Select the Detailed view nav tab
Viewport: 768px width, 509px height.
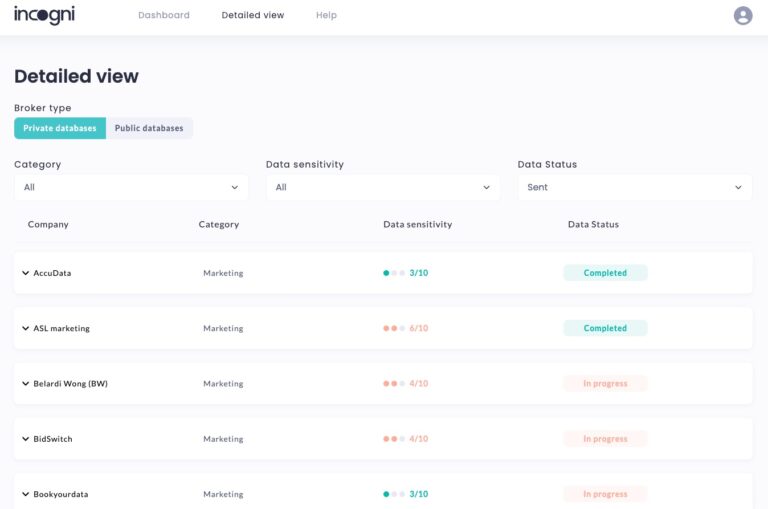[253, 16]
